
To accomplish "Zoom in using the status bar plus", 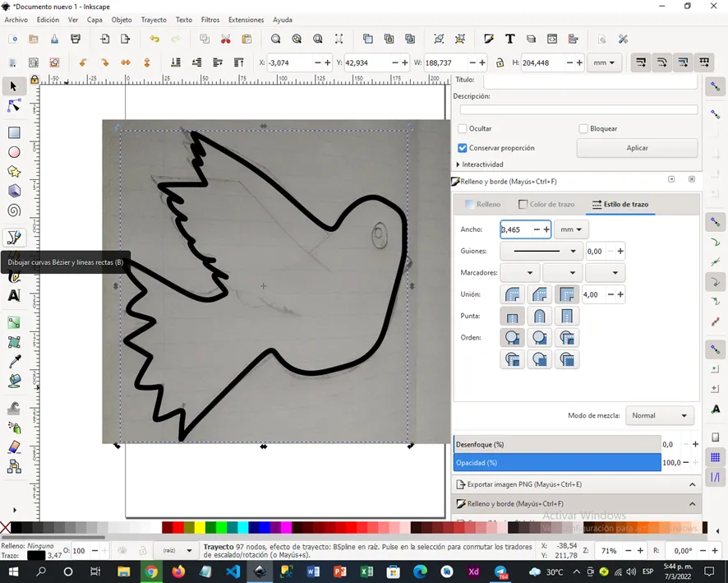I will (640, 551).
